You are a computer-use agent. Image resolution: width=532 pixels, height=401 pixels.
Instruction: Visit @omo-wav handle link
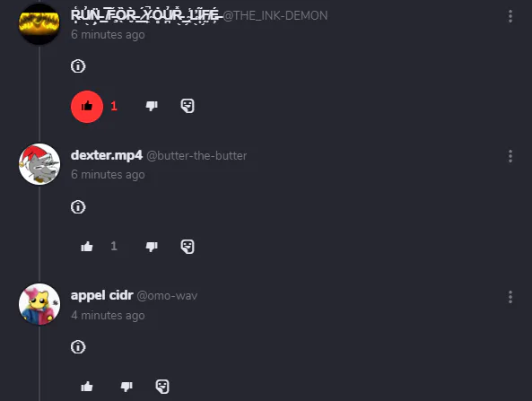click(167, 296)
